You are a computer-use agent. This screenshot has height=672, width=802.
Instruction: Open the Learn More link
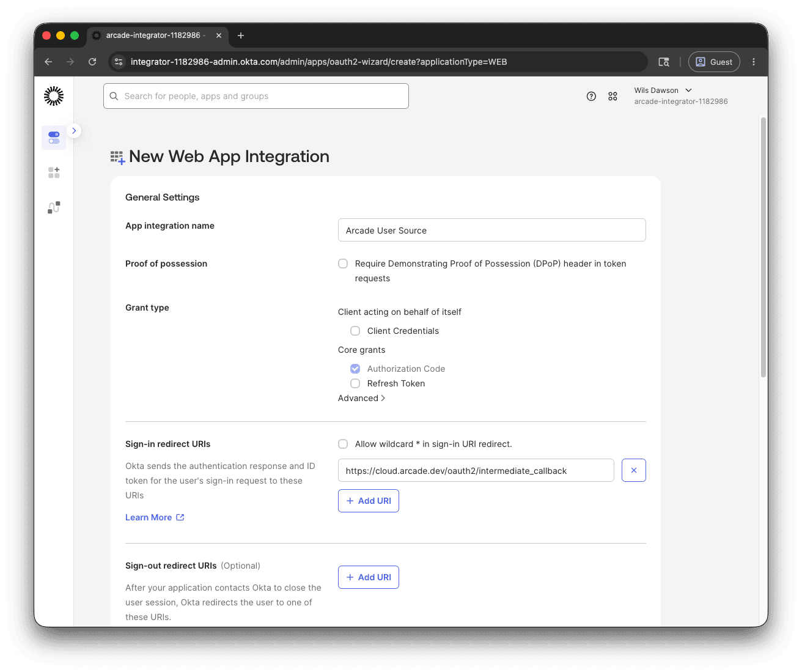click(x=155, y=517)
